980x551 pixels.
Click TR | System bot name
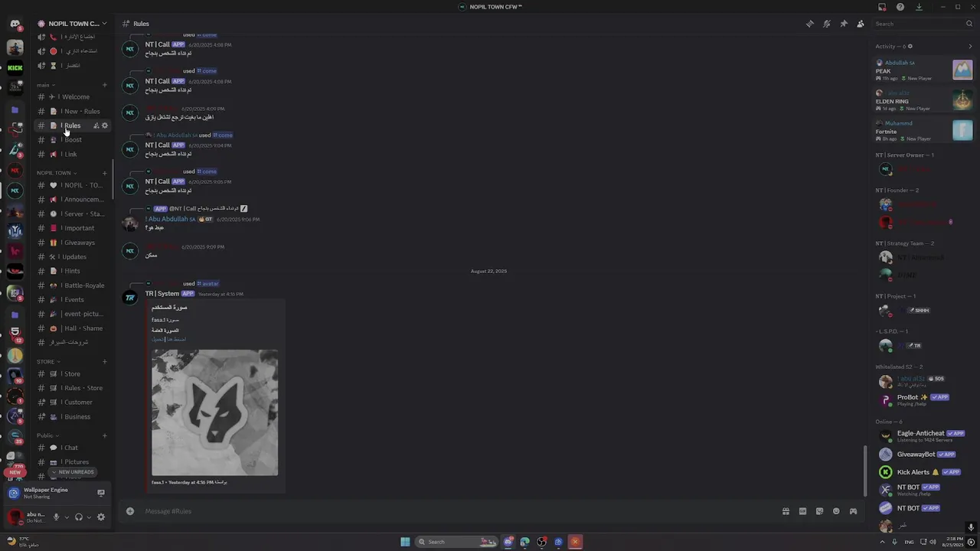pyautogui.click(x=162, y=294)
